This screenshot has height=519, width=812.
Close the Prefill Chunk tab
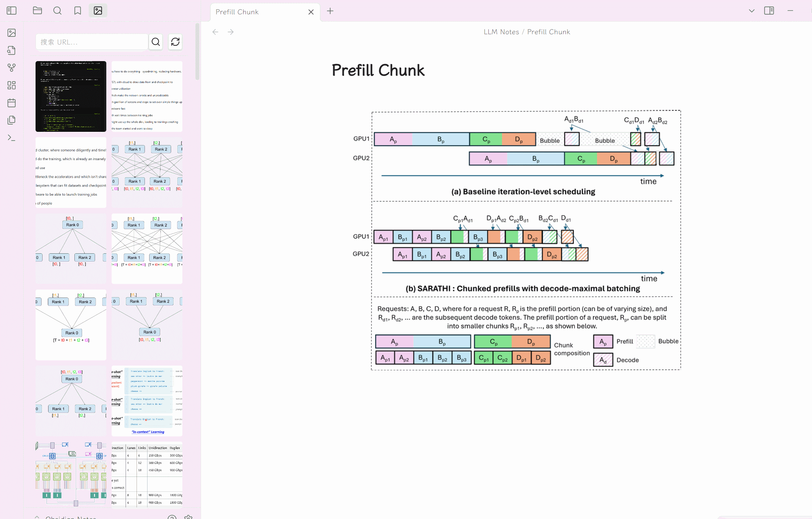tap(311, 12)
